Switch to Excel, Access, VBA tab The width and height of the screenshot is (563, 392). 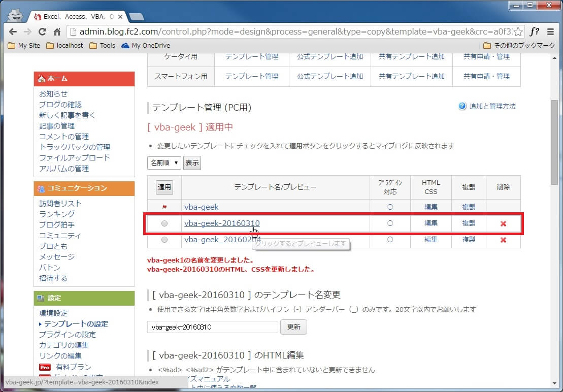tap(76, 16)
